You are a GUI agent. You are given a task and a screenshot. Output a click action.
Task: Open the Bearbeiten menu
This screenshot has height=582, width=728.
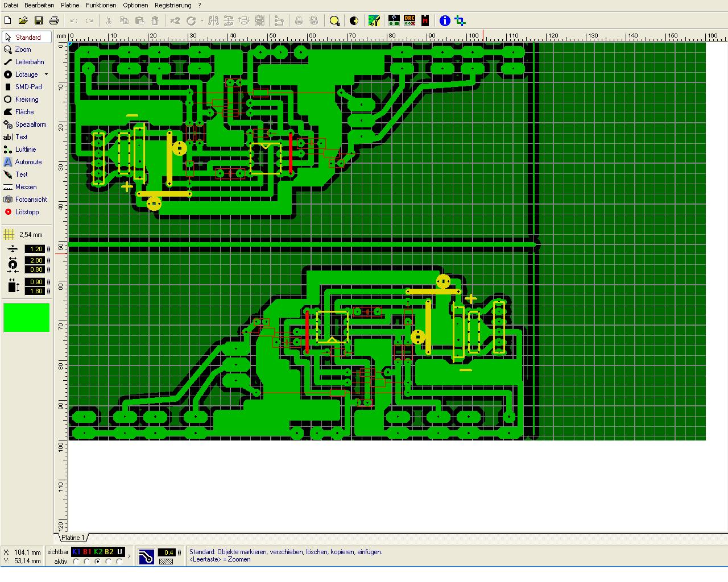pos(39,5)
